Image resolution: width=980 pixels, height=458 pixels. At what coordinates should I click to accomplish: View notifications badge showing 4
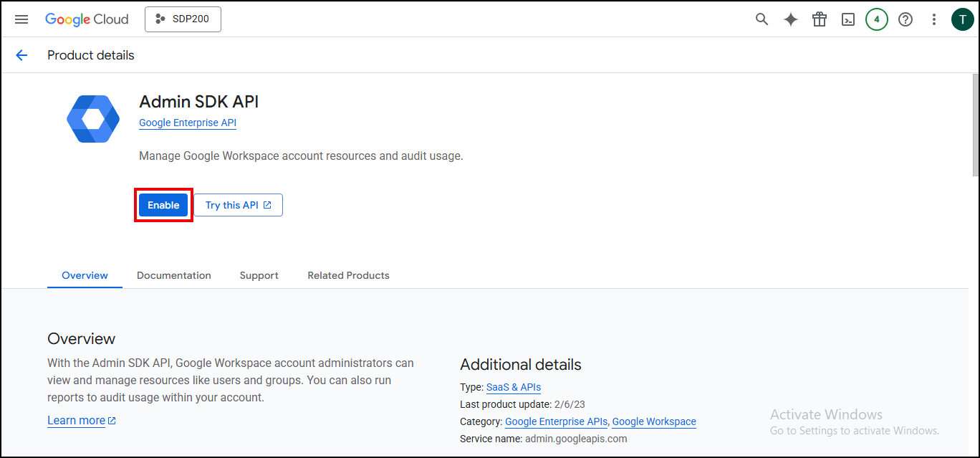point(877,19)
